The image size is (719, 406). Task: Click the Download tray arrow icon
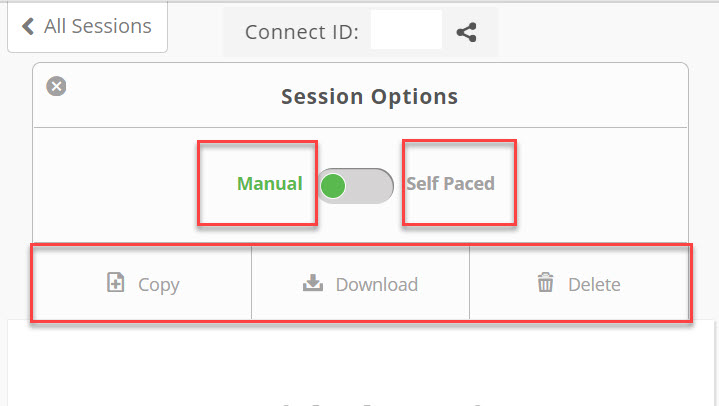pyautogui.click(x=313, y=283)
